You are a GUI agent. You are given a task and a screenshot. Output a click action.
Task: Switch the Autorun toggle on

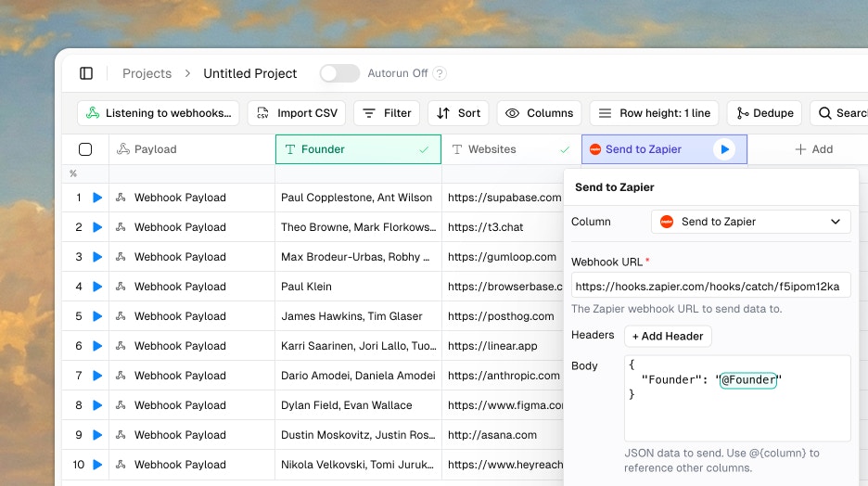[x=339, y=73]
